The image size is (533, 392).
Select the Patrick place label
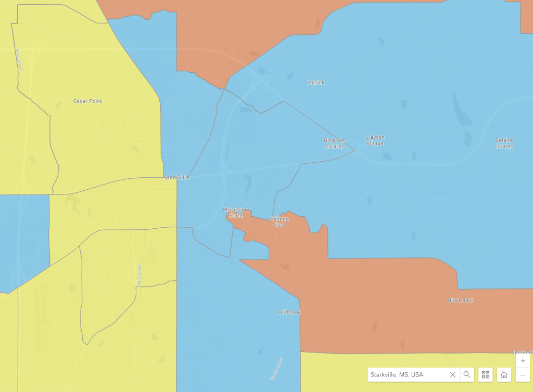click(x=315, y=82)
